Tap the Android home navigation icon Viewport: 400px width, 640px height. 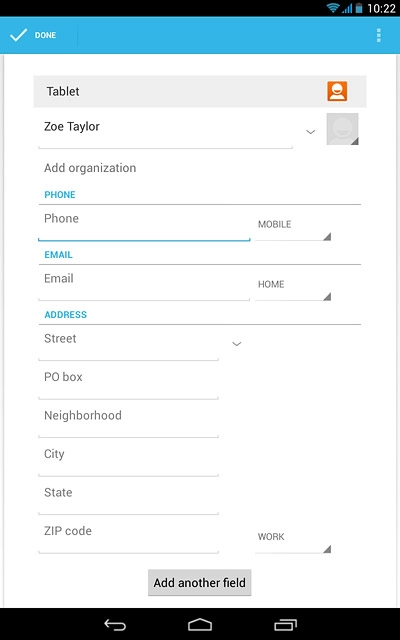coord(200,624)
